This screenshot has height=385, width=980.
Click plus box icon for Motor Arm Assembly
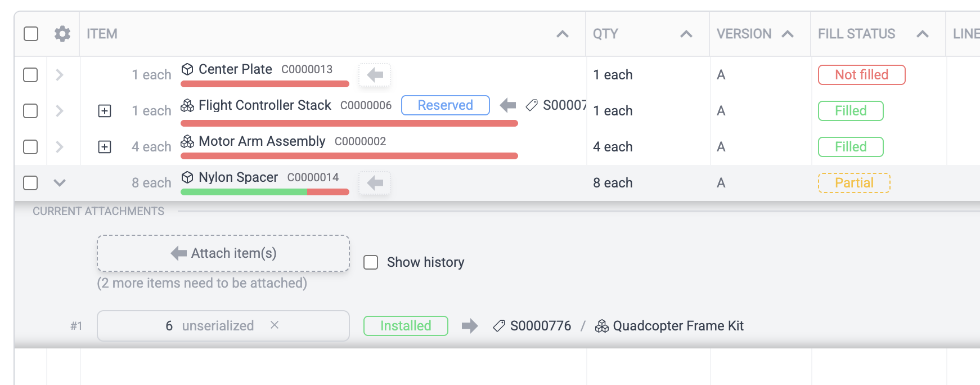coord(105,147)
